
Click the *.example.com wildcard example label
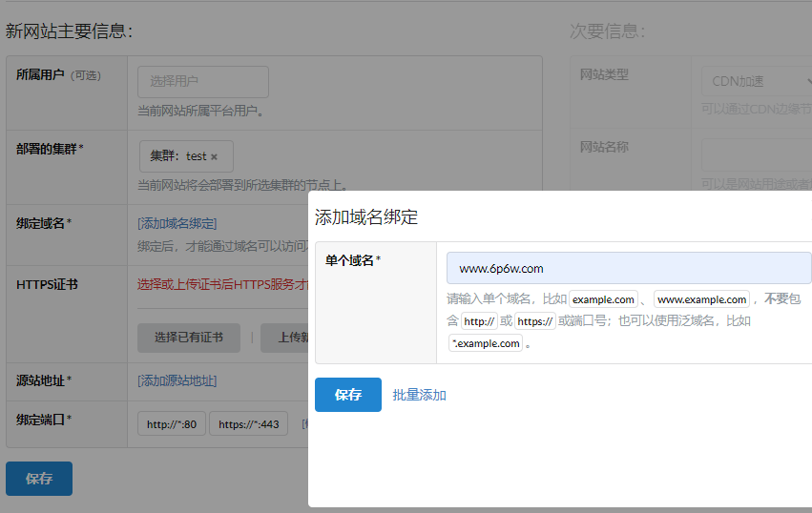(x=486, y=343)
